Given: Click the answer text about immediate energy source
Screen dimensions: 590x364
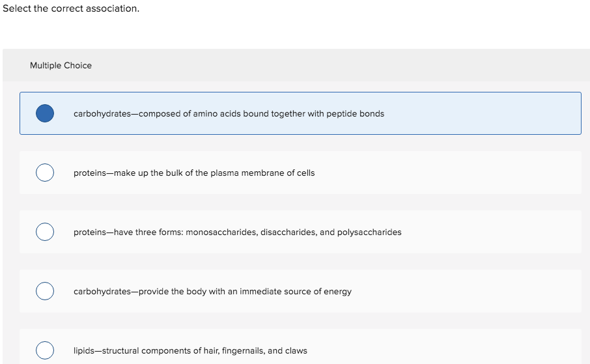Looking at the screenshot, I should [x=212, y=291].
